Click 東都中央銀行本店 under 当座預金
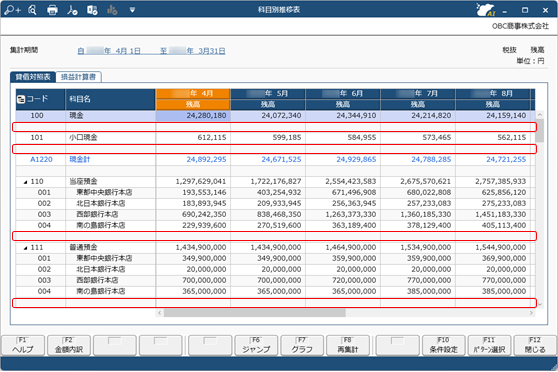Viewport: 558px width, 372px height. pos(104,193)
